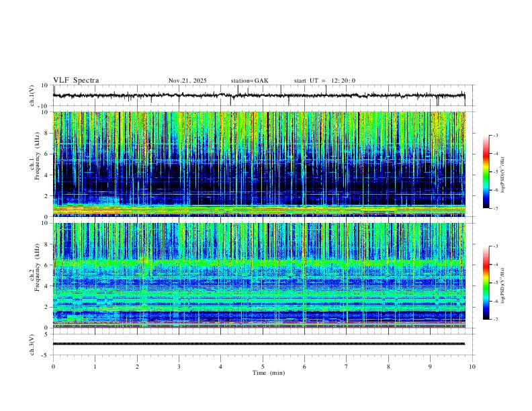Click the time axis tick '10'
Image resolution: width=532 pixels, height=411 pixels.
[x=472, y=367]
